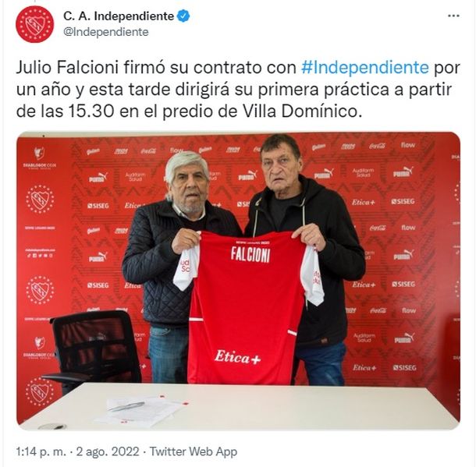Click the "15.30" time in the tweet text
Screen dimensions: 476x467
[91, 111]
